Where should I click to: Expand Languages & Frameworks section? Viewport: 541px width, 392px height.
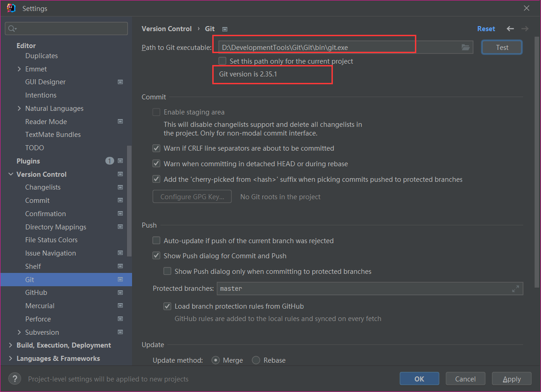[x=11, y=359]
